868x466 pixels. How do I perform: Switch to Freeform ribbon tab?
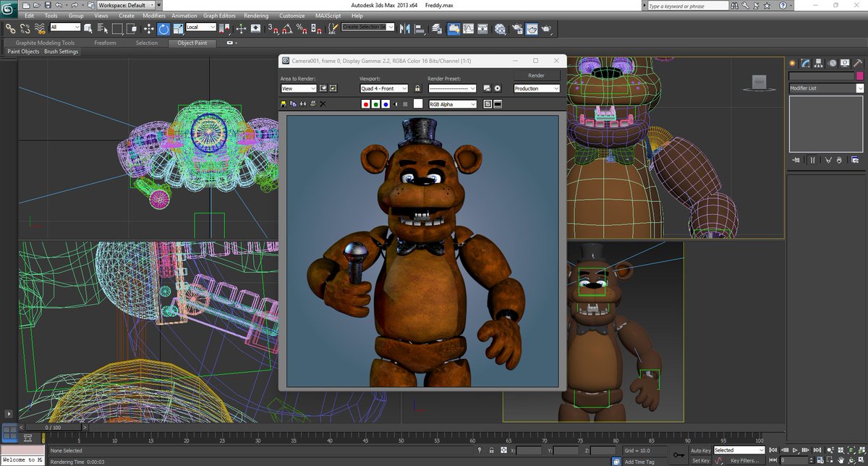[105, 43]
